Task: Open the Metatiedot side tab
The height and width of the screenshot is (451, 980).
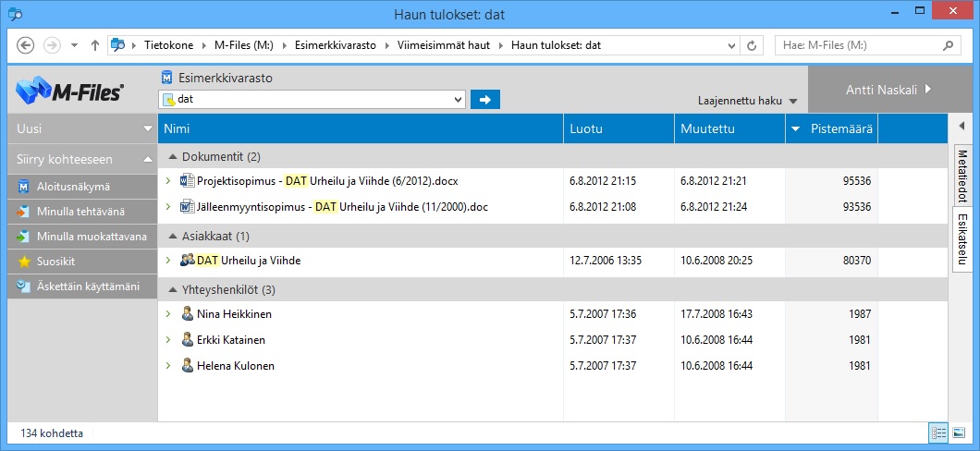Action: point(962,176)
